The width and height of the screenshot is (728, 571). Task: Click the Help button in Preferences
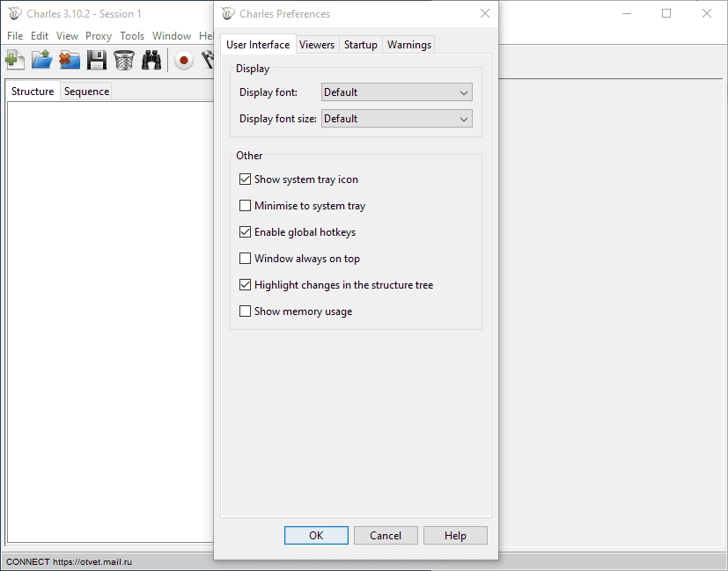[x=455, y=535]
